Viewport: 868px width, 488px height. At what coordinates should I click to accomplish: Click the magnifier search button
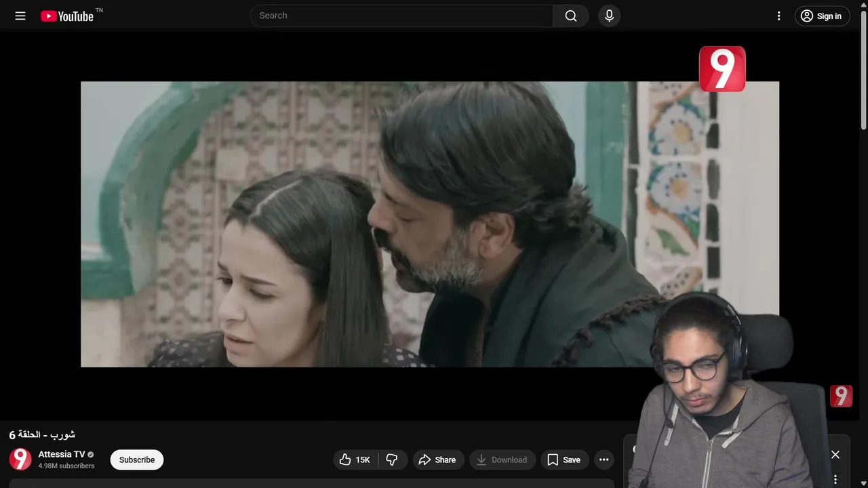coord(571,16)
